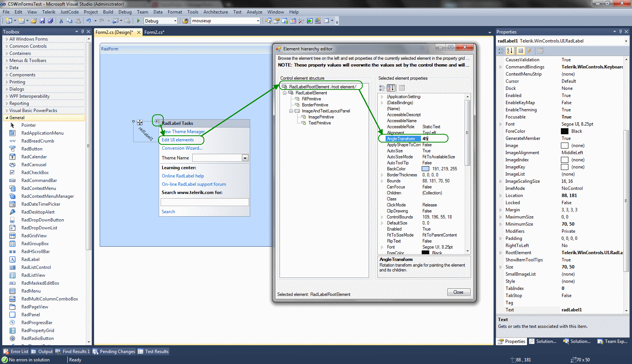Screen dimensions: 632x364
Task: Open the Error List tab
Action: pyautogui.click(x=16, y=352)
